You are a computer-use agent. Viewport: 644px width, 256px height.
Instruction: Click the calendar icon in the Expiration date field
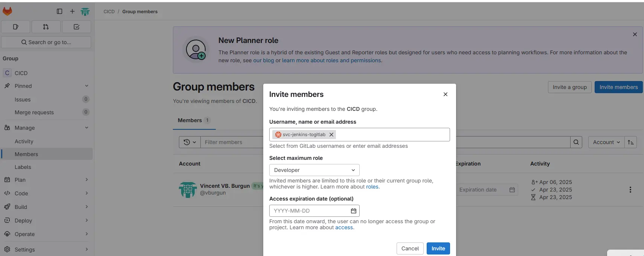[x=512, y=190]
